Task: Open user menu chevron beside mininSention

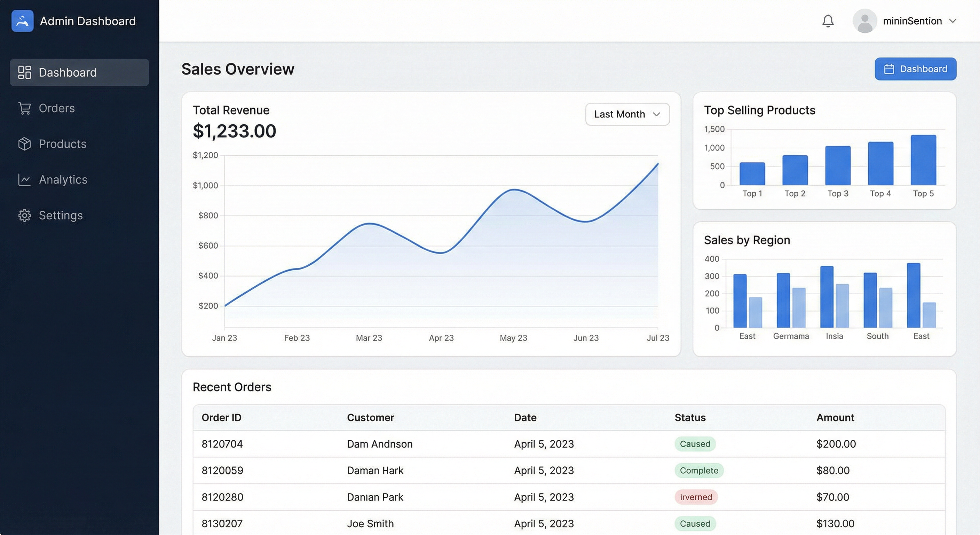Action: pos(953,21)
